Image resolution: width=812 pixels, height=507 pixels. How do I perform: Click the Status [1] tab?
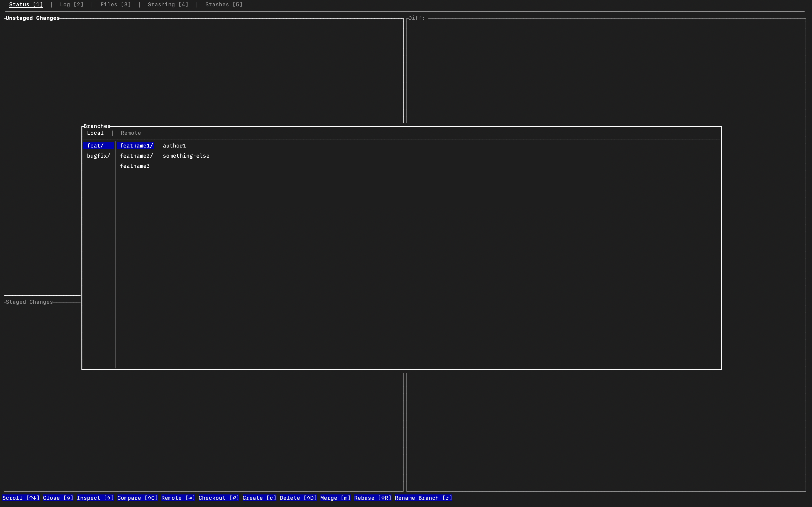(26, 4)
